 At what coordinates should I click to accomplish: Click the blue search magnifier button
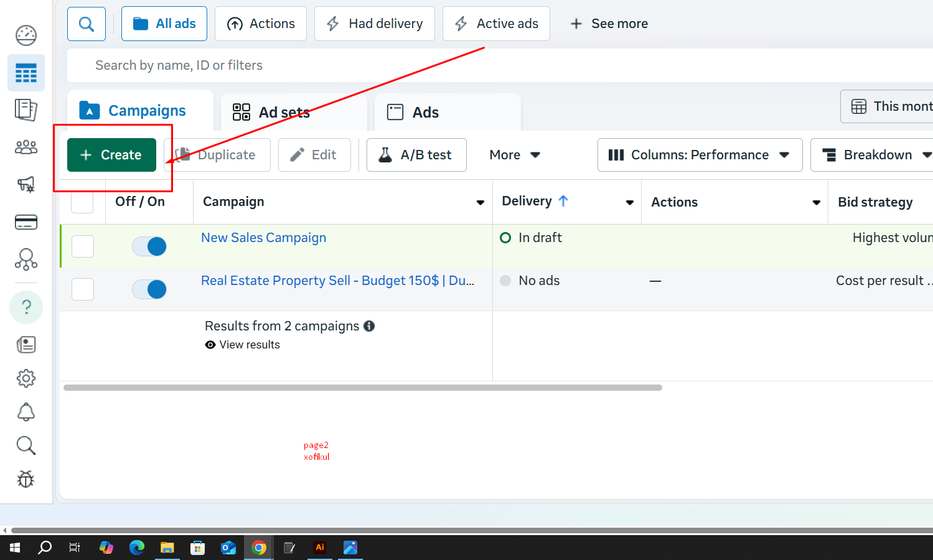click(87, 24)
